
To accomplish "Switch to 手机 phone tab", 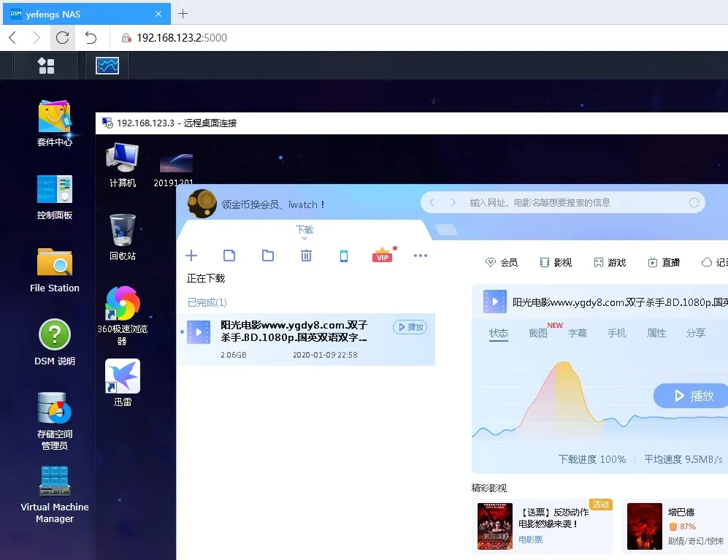I will pyautogui.click(x=617, y=333).
